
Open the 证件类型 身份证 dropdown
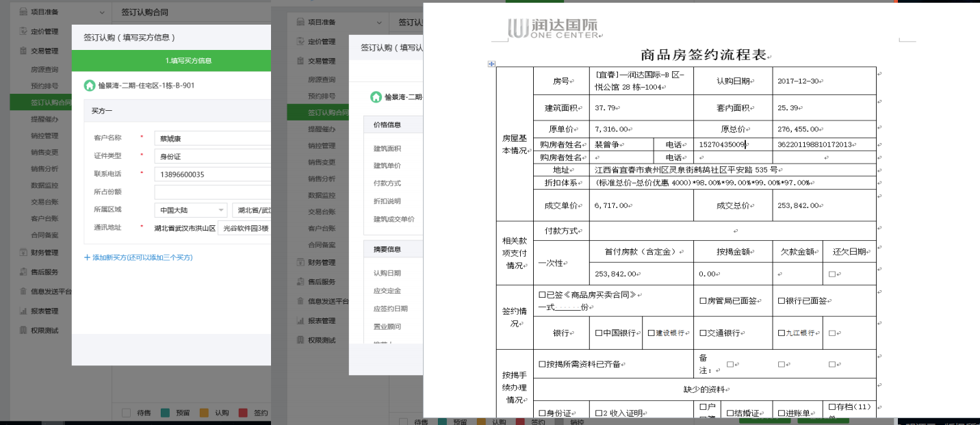pos(213,156)
